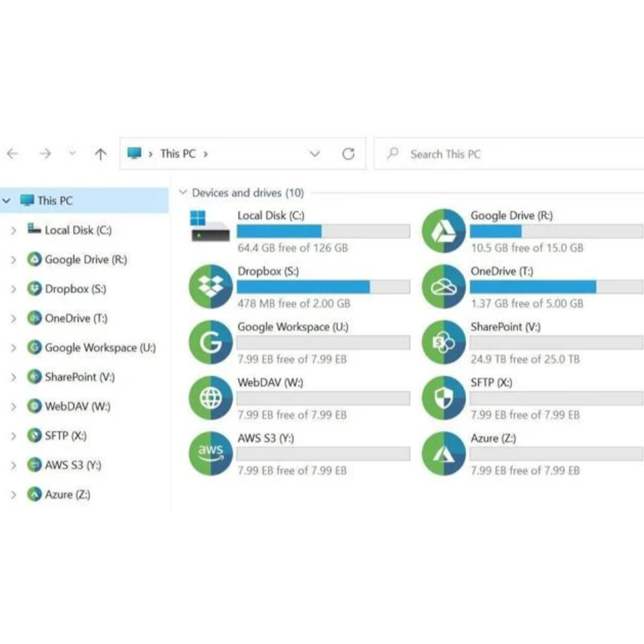Open the large Azure (Z:) icon
The image size is (644, 644).
tap(443, 454)
